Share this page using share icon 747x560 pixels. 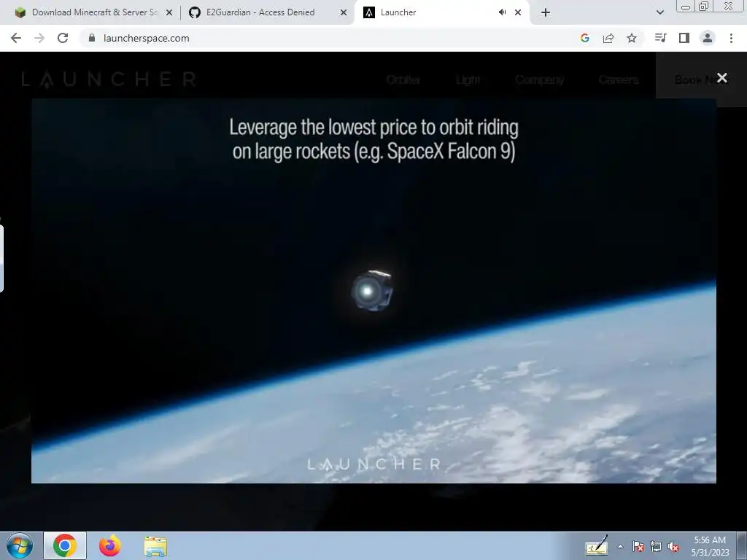click(x=608, y=38)
